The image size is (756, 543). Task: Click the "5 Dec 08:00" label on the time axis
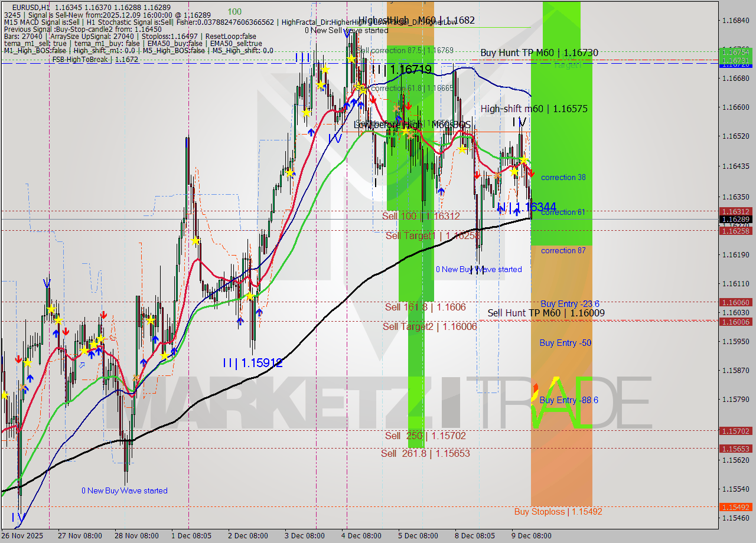pyautogui.click(x=418, y=536)
